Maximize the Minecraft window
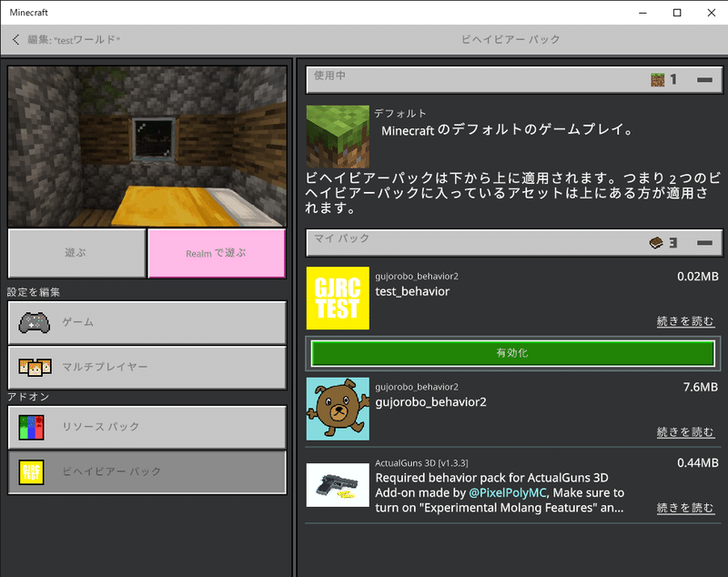Image resolution: width=728 pixels, height=577 pixels. tap(677, 13)
